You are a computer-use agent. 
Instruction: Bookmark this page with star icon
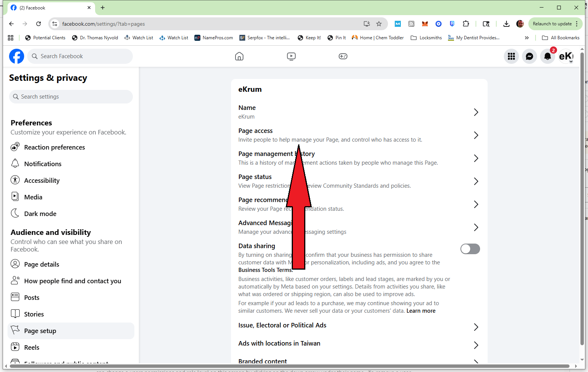[x=379, y=24]
